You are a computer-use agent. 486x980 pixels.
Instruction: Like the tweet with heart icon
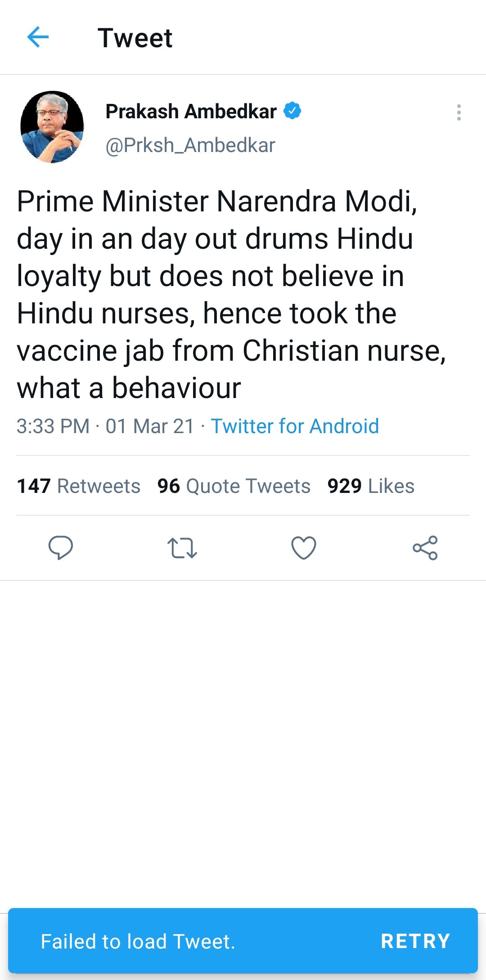pyautogui.click(x=304, y=548)
